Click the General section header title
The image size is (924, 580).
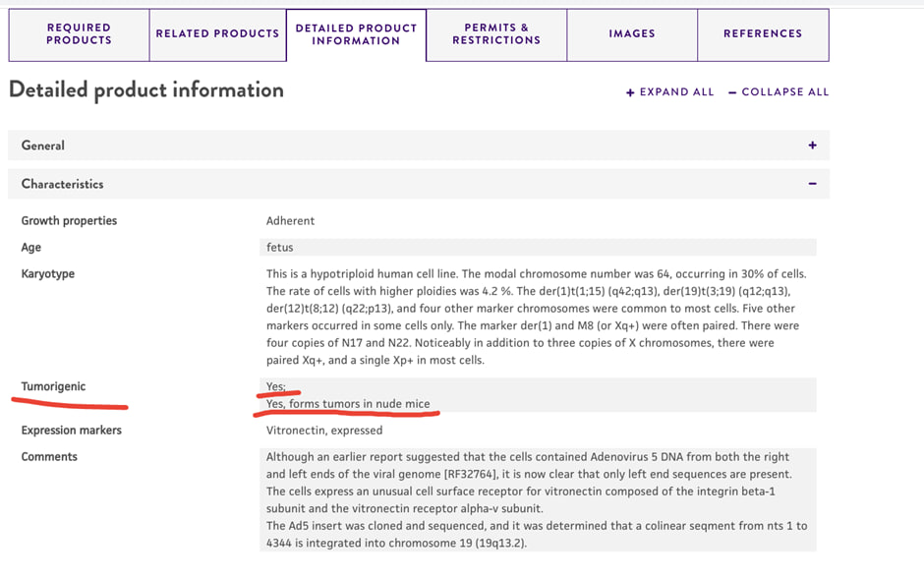[x=43, y=145]
